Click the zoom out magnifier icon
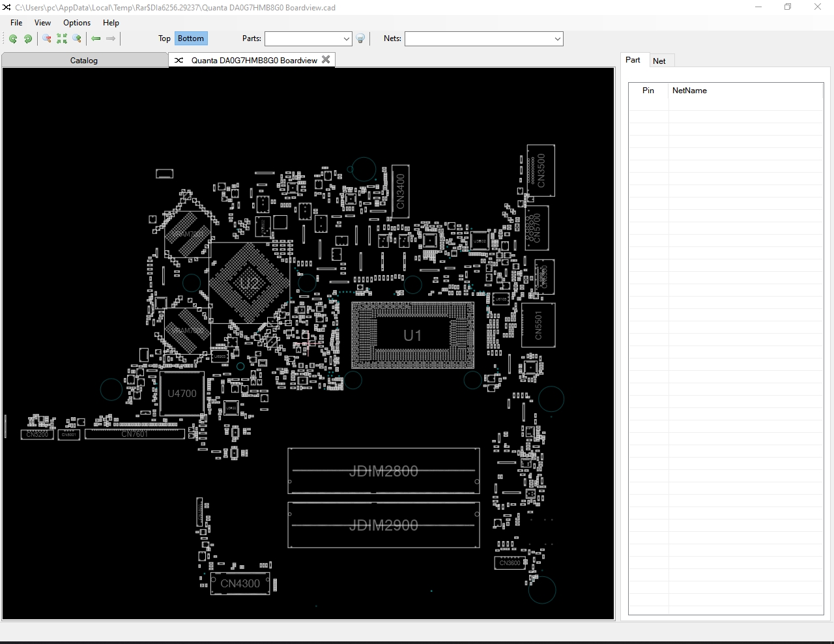834x644 pixels. point(47,39)
